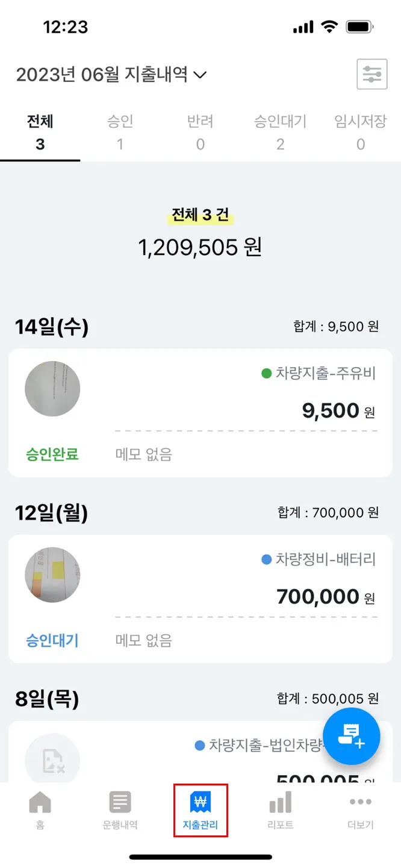Open the filter settings icon
This screenshot has width=401, height=868.
tap(371, 75)
